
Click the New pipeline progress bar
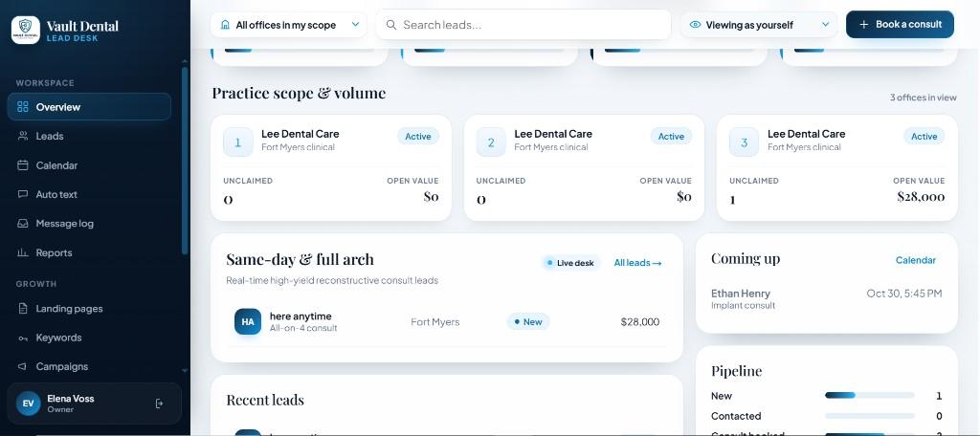point(869,396)
